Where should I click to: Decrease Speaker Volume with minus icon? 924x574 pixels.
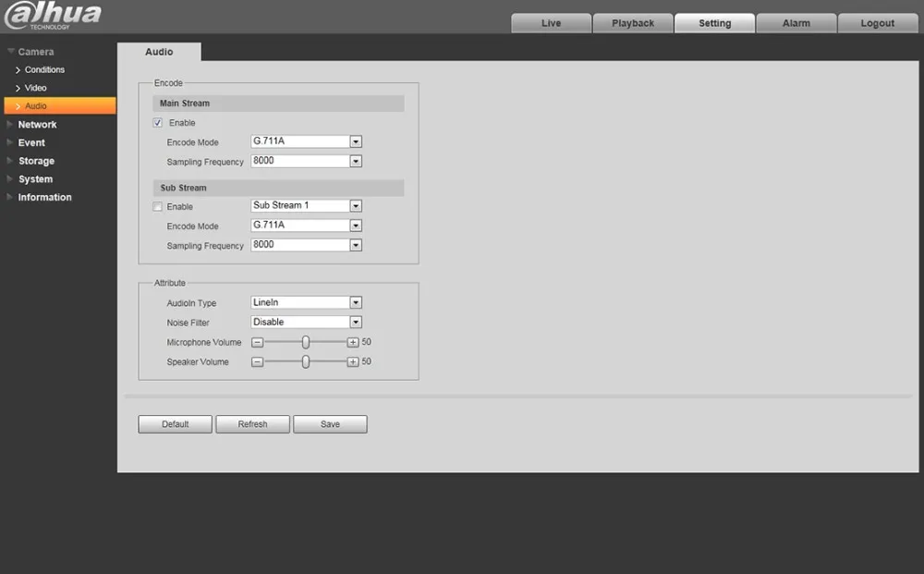(258, 361)
